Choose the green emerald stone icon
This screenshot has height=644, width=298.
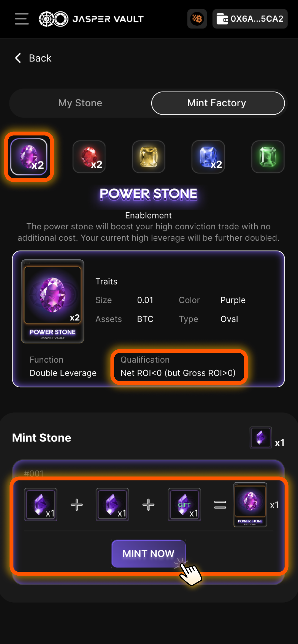pos(268,157)
